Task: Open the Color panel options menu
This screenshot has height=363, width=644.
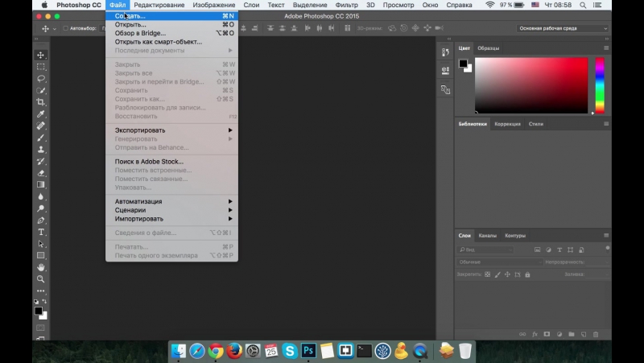Action: coord(606,48)
